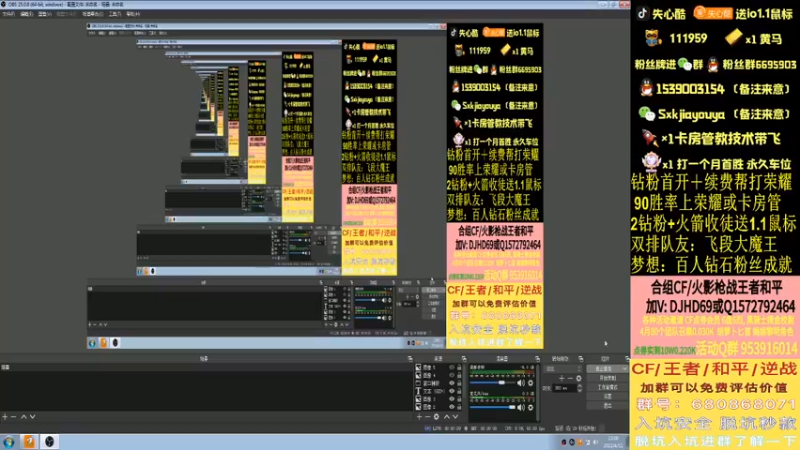The width and height of the screenshot is (800, 450).
Task: Open the 视图 (View) menu
Action: click(45, 14)
